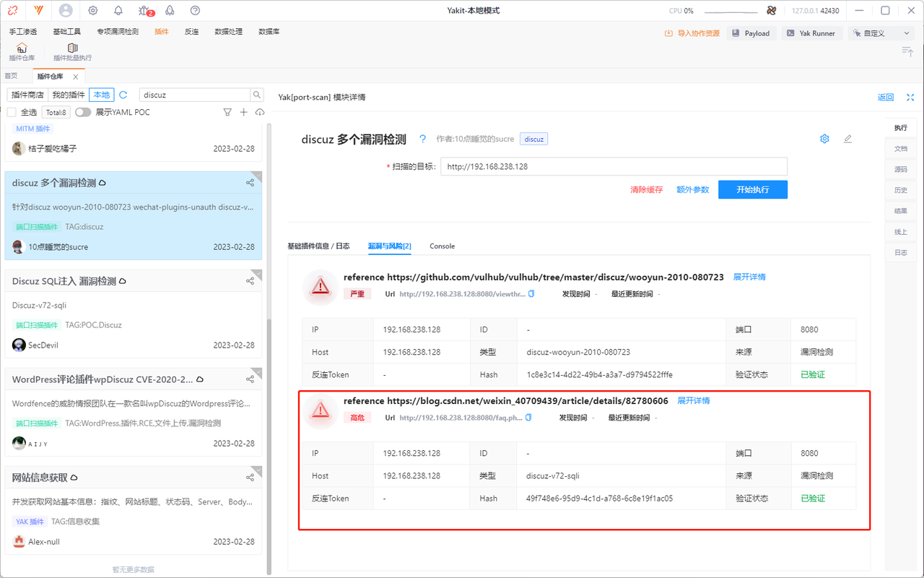The image size is (924, 578).
Task: Click the orange Yakit logo icon
Action: (38, 10)
